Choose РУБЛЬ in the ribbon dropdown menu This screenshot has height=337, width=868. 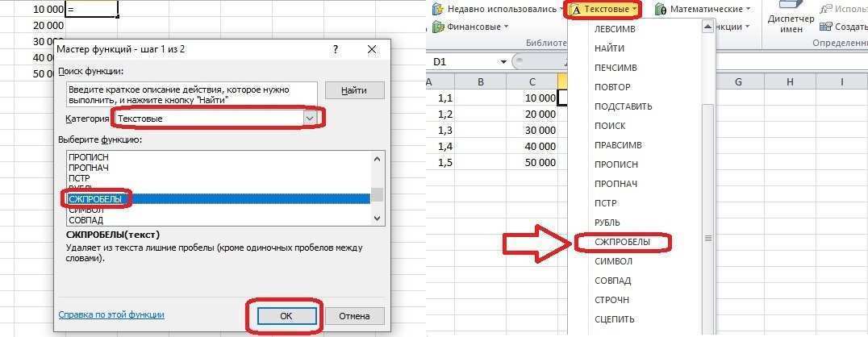pos(607,223)
